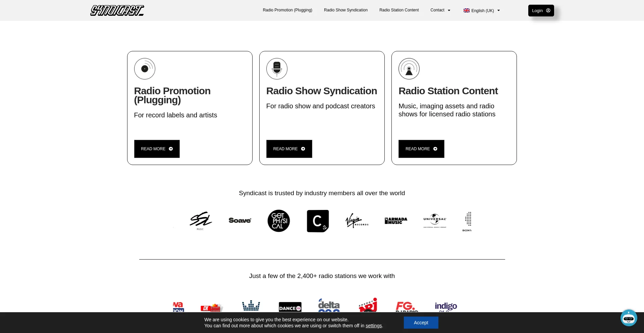Click the broadcast tower icon for Station Content

[409, 69]
